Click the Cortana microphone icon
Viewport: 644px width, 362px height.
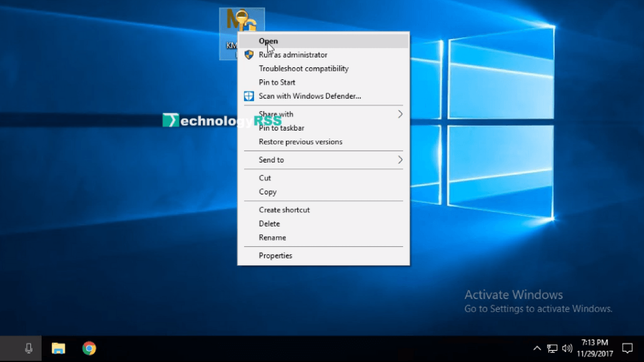pyautogui.click(x=29, y=348)
